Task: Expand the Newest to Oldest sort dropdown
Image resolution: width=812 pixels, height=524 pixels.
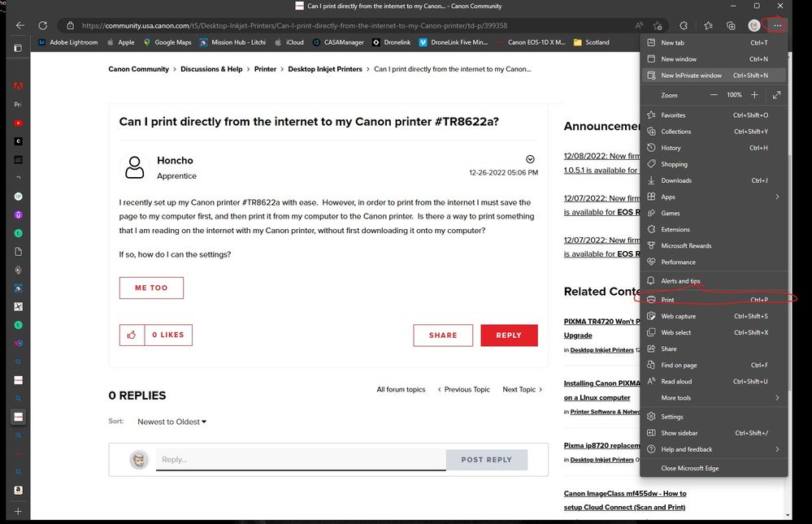Action: (172, 422)
